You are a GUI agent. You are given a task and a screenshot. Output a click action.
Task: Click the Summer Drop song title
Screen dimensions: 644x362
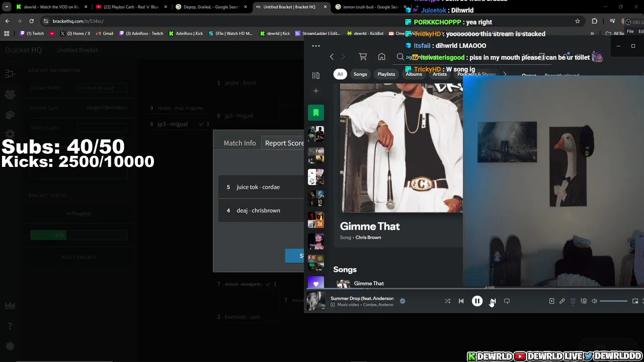click(x=362, y=298)
